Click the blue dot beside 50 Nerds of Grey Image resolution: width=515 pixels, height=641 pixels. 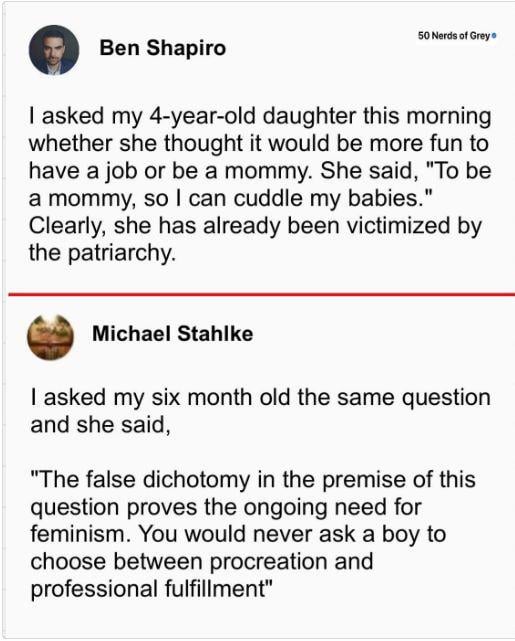click(x=494, y=36)
